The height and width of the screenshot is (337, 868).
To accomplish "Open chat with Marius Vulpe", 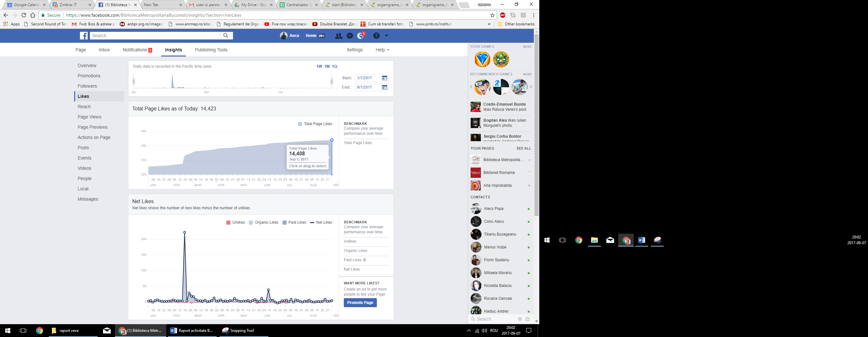I will pos(500,247).
